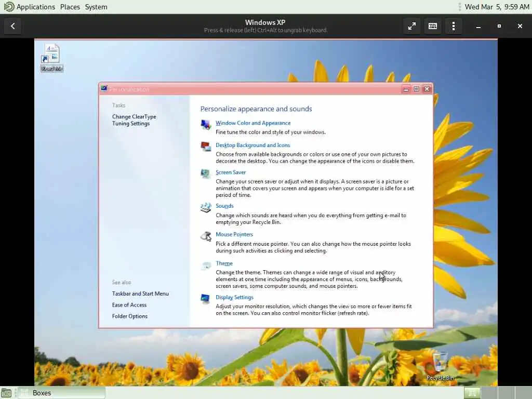The width and height of the screenshot is (532, 399).
Task: Click the Display Settings monitor icon
Action: 205,299
